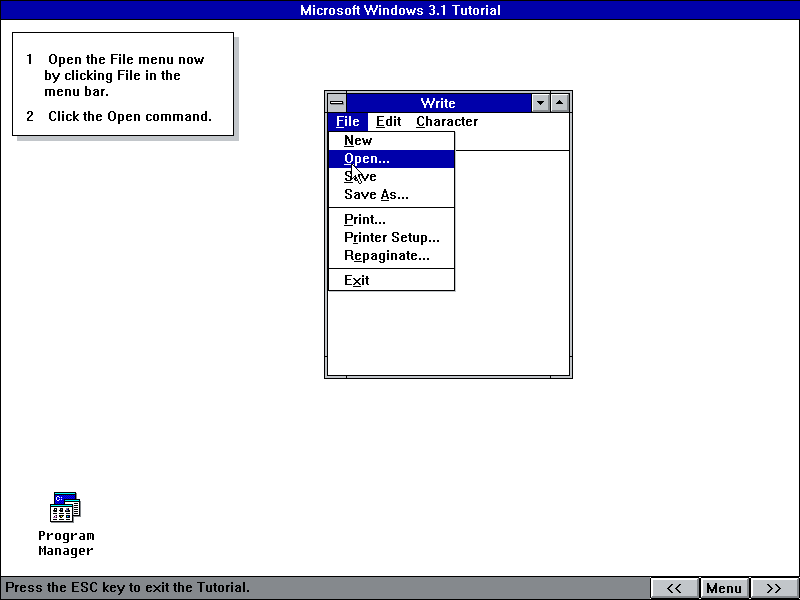Image resolution: width=800 pixels, height=600 pixels.
Task: Click the Microsoft Windows 3.1 Tutorial title bar
Action: point(400,10)
